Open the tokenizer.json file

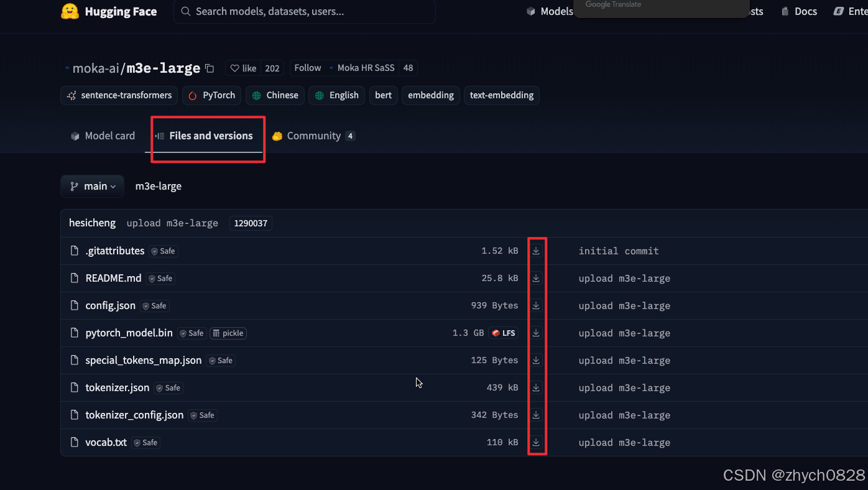click(x=118, y=387)
